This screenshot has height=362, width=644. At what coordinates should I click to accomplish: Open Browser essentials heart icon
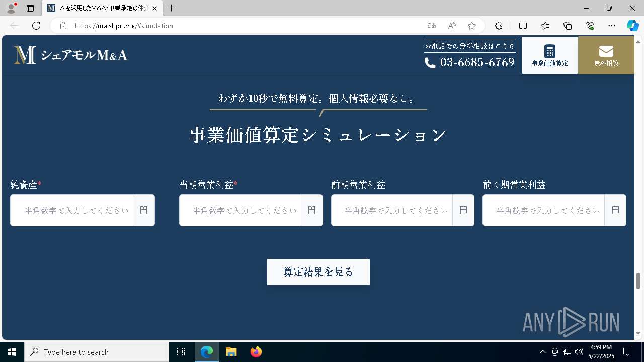coord(590,26)
